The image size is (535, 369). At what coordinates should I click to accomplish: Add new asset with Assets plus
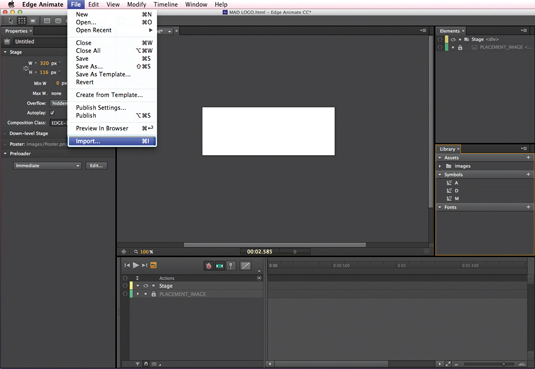pos(528,158)
